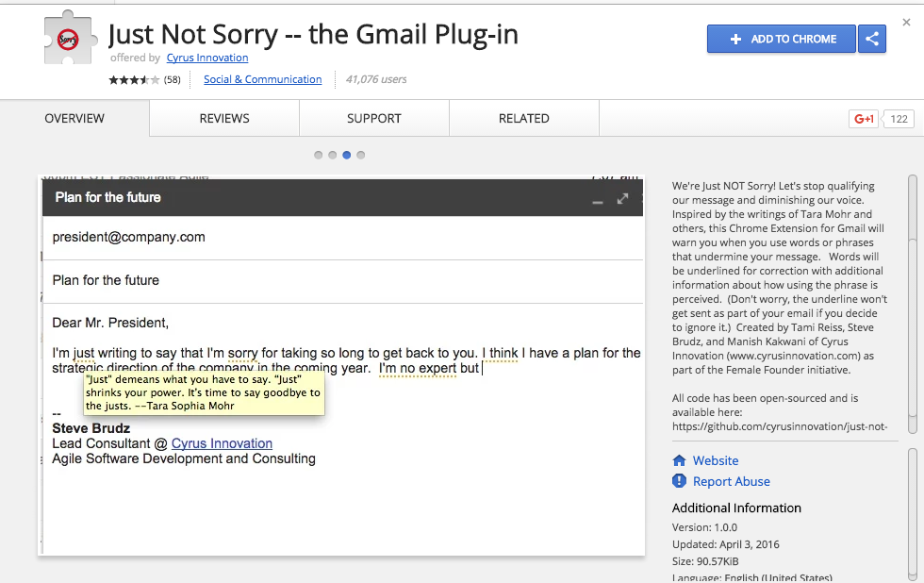Click the 'Size: 90.57KiB' text
The width and height of the screenshot is (924, 583).
click(x=705, y=562)
